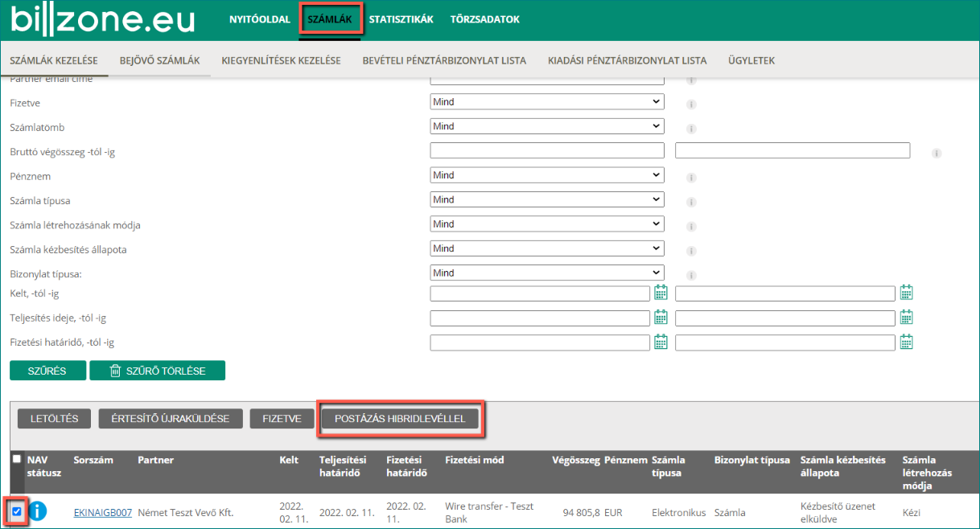This screenshot has width=980, height=529.
Task: Click the Bruttó végösszeg minimum input field
Action: click(x=547, y=150)
